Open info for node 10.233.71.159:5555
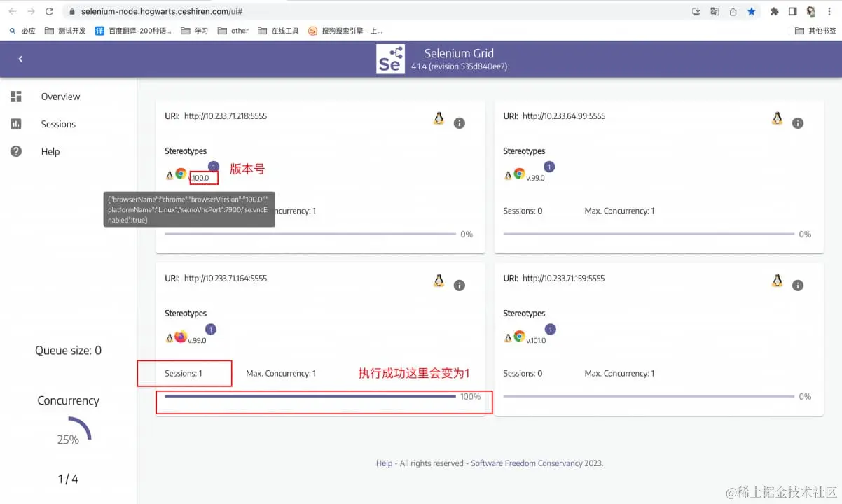The image size is (842, 504). click(x=798, y=285)
